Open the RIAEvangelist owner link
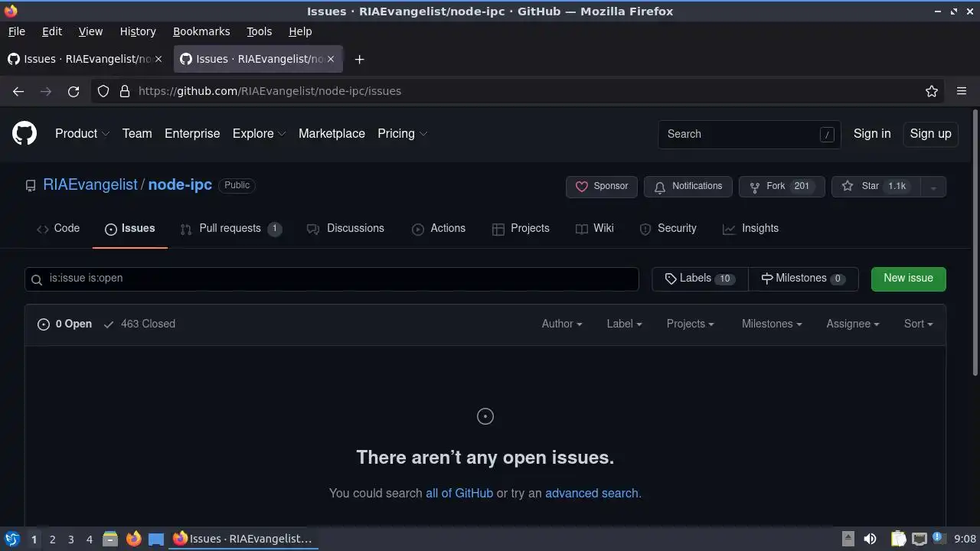Viewport: 980px width, 551px height. click(90, 185)
